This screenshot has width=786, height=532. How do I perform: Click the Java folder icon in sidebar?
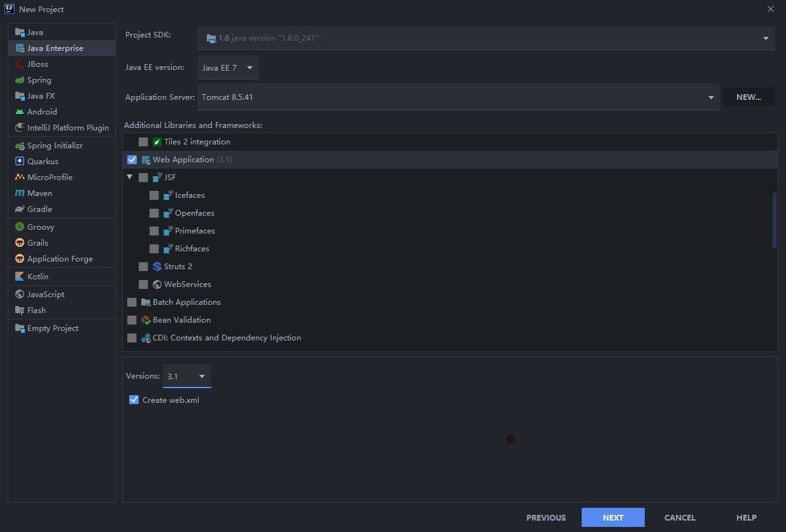point(20,32)
